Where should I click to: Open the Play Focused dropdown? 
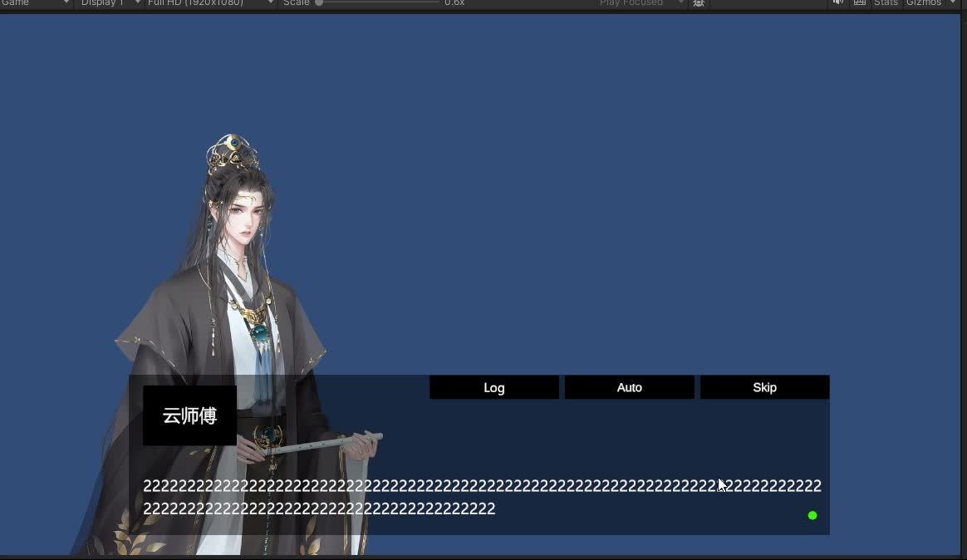pos(641,3)
